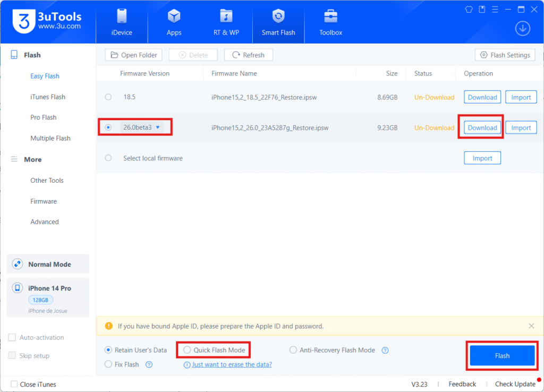This screenshot has width=544, height=392.
Task: Click the iPhone 14 Pro device icon
Action: click(x=18, y=288)
